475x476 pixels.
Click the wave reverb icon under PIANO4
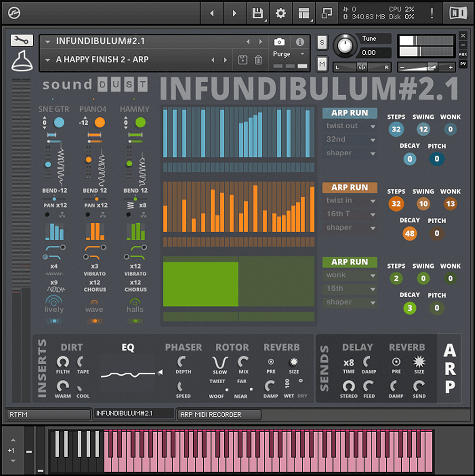pyautogui.click(x=94, y=302)
